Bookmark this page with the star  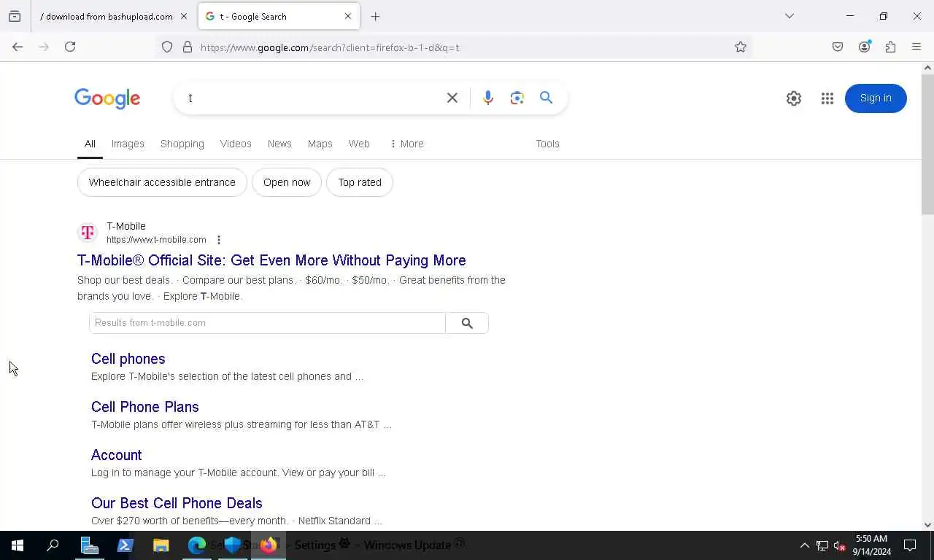coord(741,47)
